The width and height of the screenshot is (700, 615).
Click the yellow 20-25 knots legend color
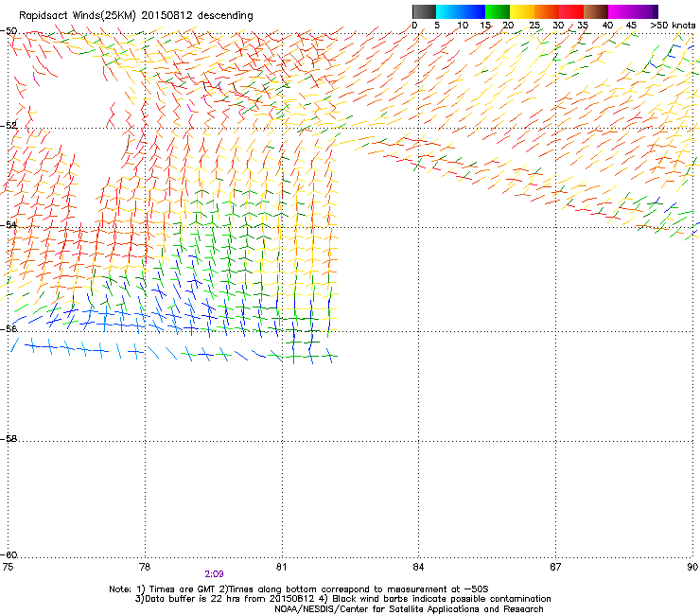522,11
